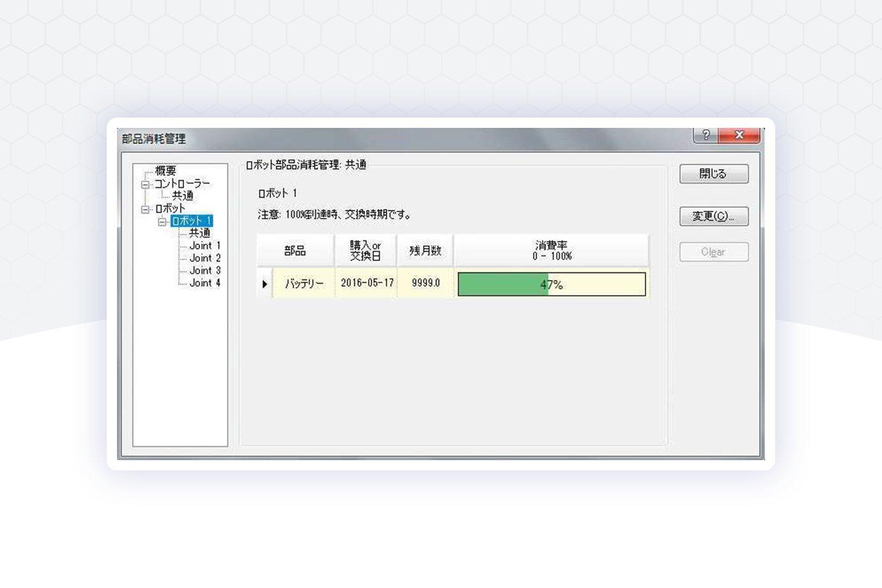Screen dimensions: 882x588
Task: Open Joint 2 in the tree
Action: point(205,258)
